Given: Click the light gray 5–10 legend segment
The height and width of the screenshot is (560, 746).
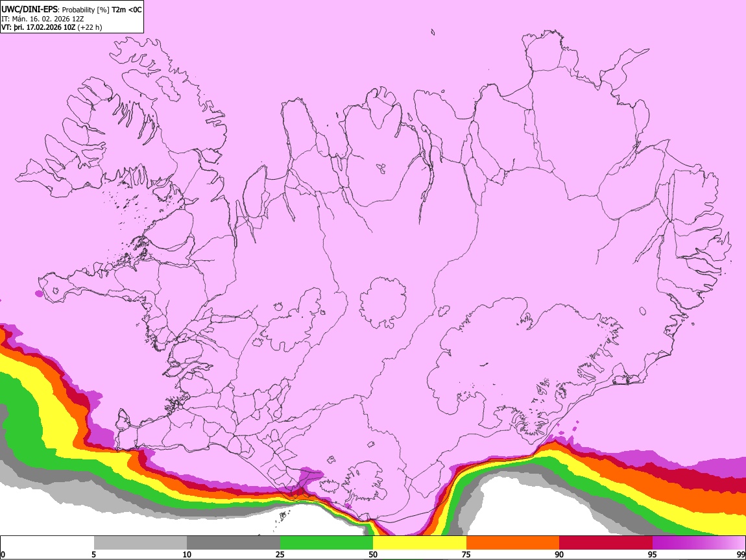Looking at the screenshot, I should point(140,542).
